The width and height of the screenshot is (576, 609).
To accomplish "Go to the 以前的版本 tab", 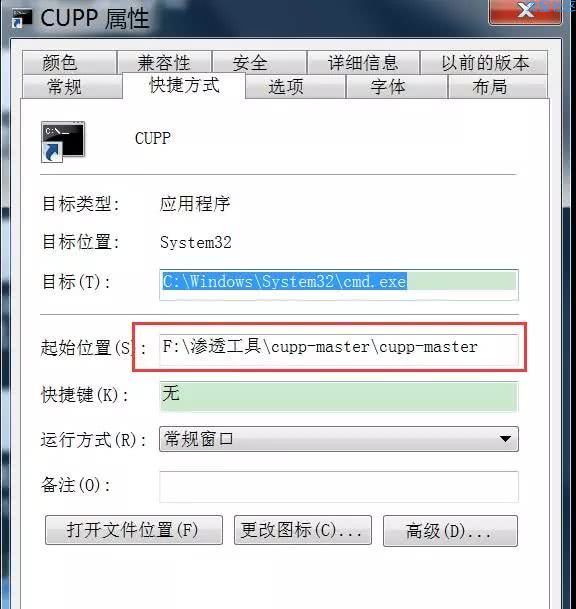I will pos(484,62).
